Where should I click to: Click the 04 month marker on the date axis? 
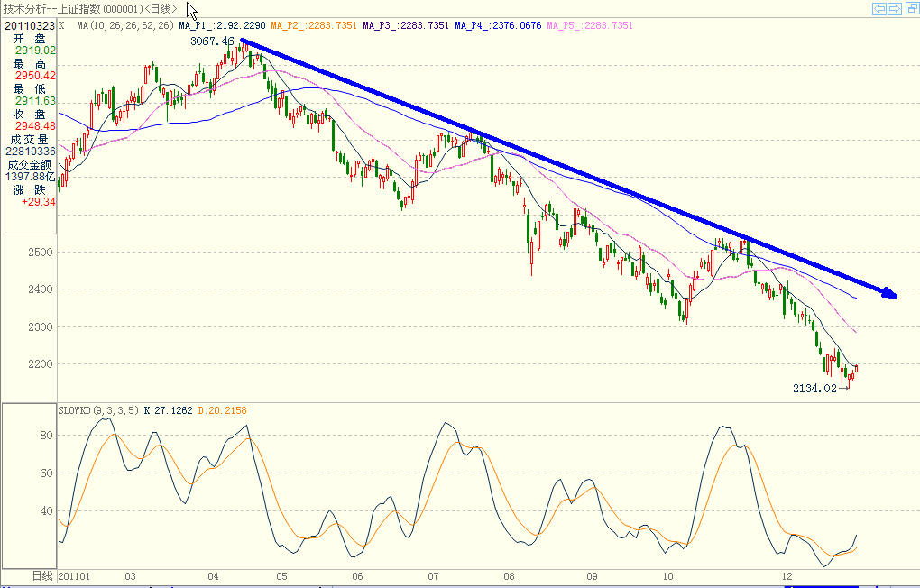(213, 577)
